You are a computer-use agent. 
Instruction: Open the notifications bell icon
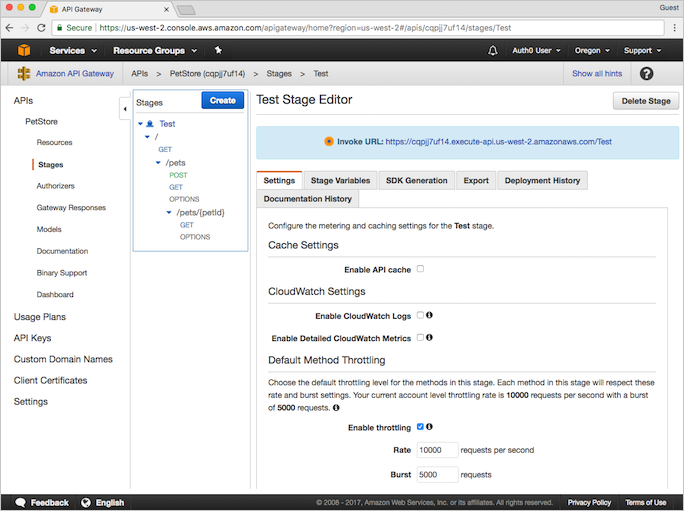[492, 51]
